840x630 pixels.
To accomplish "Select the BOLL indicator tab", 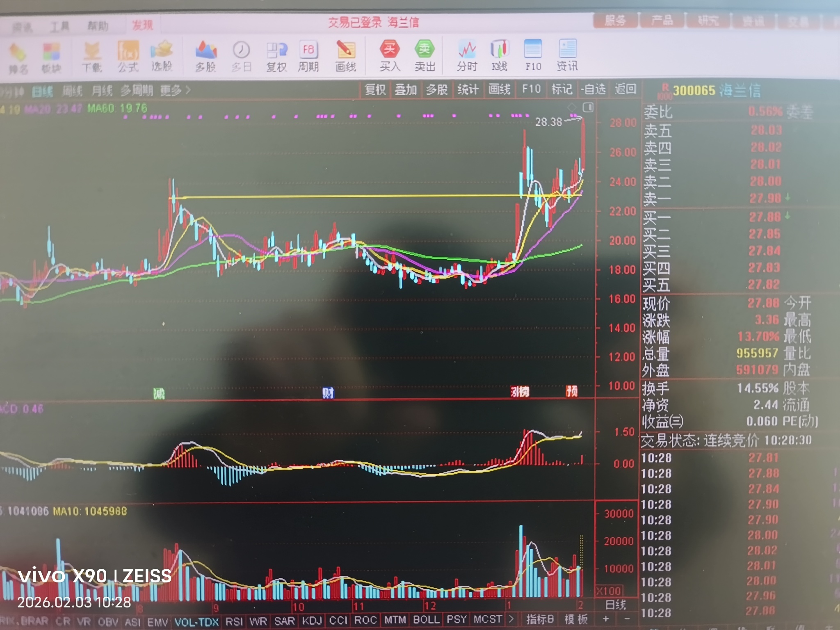I will (x=426, y=619).
